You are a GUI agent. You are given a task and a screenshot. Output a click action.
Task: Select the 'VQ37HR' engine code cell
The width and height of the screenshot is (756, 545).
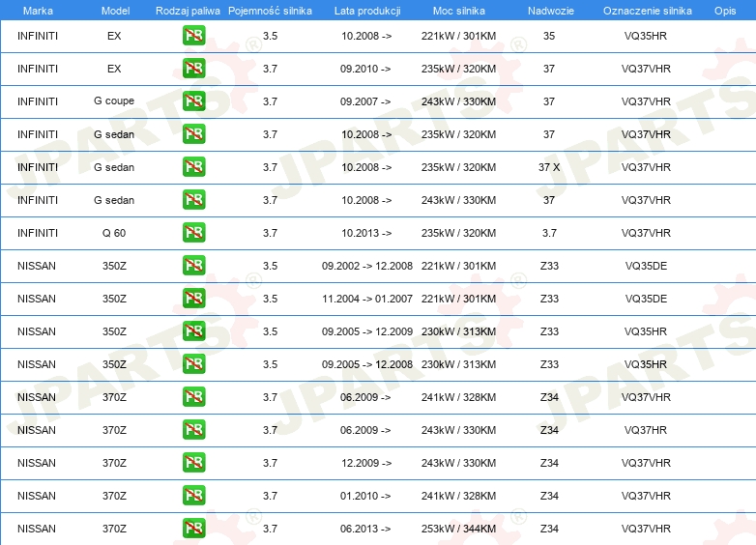646,430
